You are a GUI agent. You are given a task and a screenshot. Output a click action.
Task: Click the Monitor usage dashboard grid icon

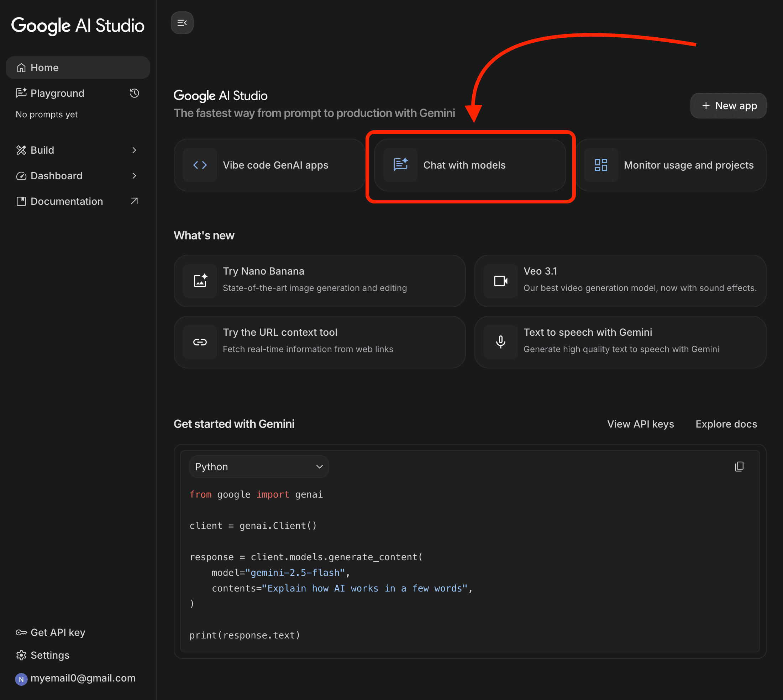[601, 165]
